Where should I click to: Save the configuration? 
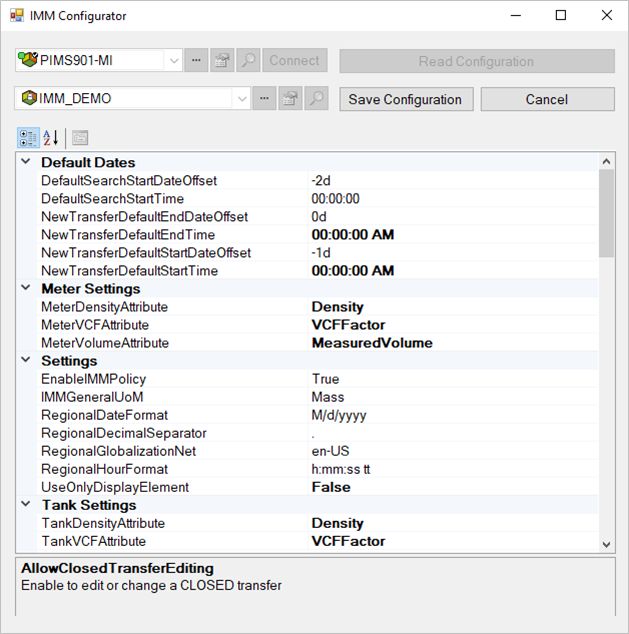(406, 99)
